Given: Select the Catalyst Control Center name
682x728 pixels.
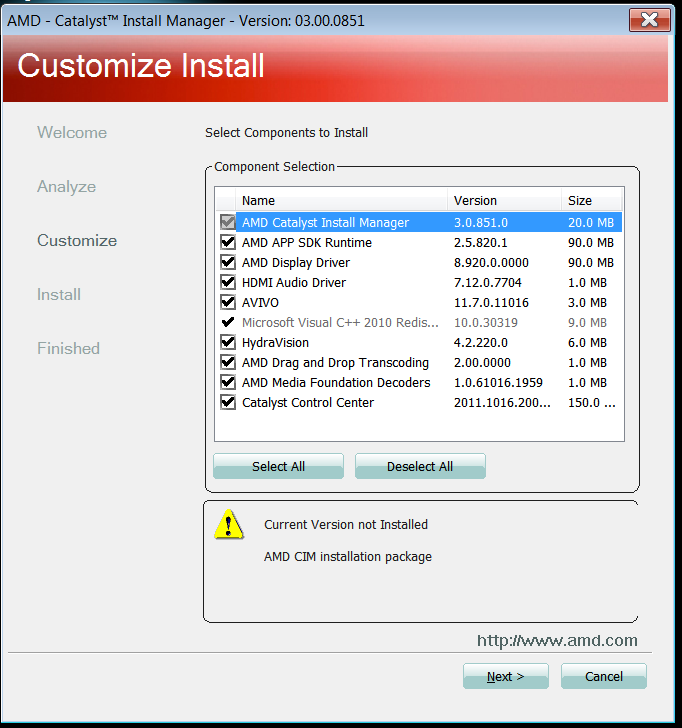Looking at the screenshot, I should [308, 403].
